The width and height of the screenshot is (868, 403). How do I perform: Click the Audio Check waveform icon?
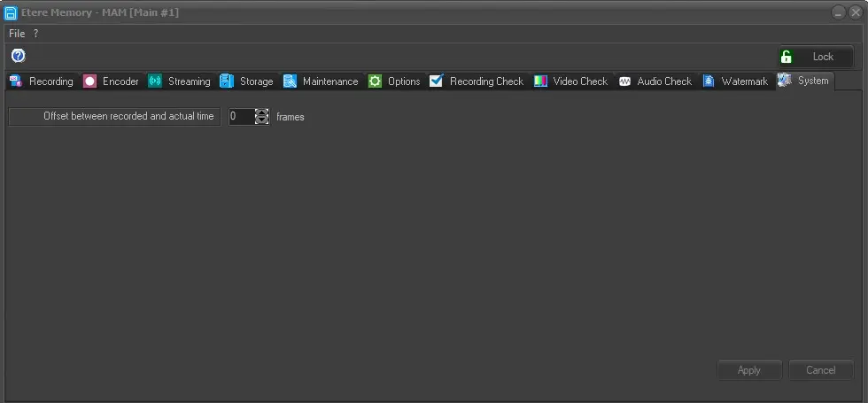624,81
